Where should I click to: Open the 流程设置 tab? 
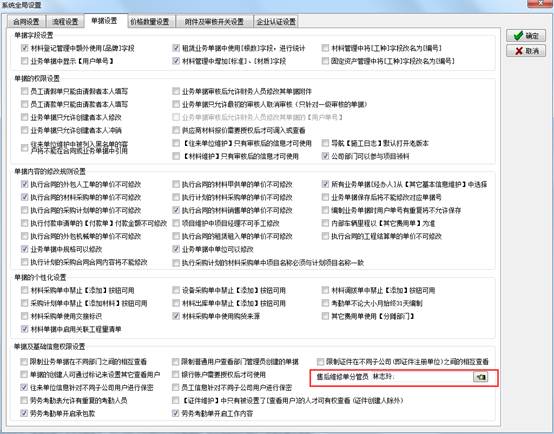pyautogui.click(x=65, y=22)
